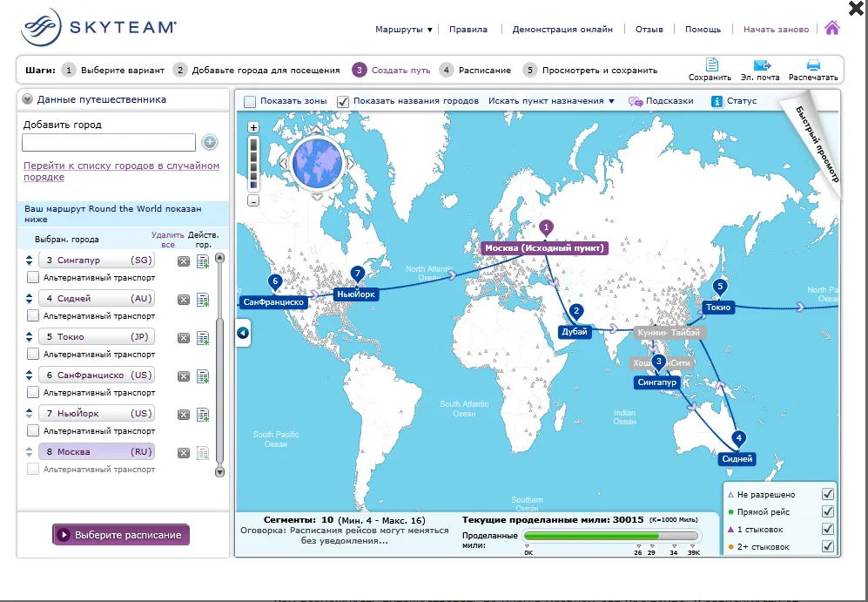
Task: Click the Выберите расписание button
Action: pyautogui.click(x=121, y=534)
